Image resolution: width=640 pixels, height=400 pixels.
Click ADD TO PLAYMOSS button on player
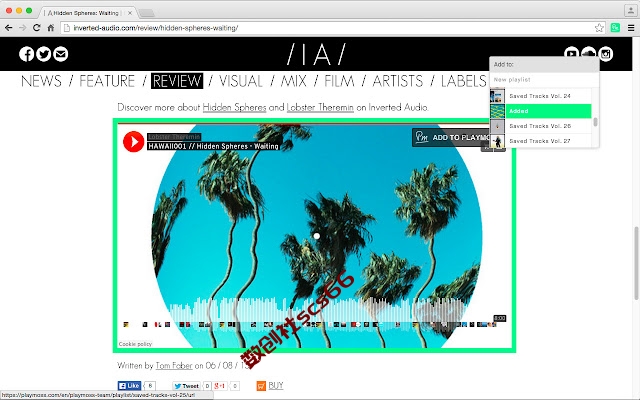451,138
